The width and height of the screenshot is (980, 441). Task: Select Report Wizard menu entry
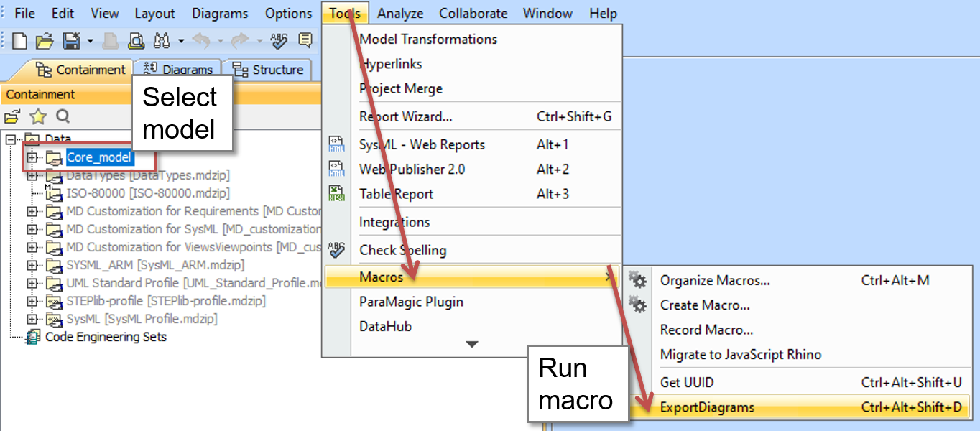click(x=405, y=116)
